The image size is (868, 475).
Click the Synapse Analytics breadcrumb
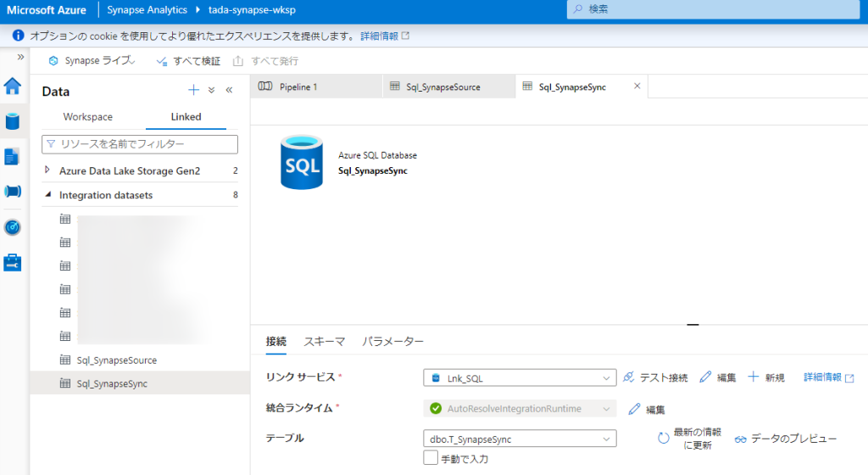tap(147, 10)
